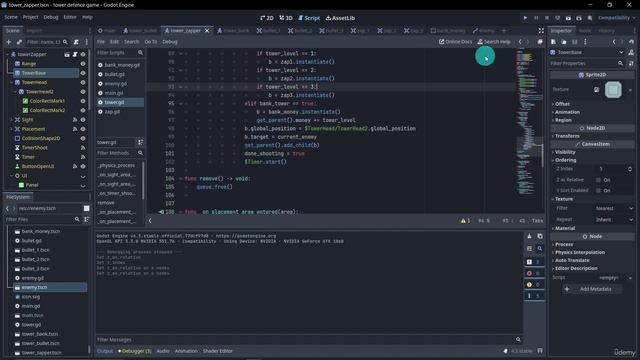Open object documentation icon beside TowerBase
The image size is (640, 360).
tap(631, 52)
